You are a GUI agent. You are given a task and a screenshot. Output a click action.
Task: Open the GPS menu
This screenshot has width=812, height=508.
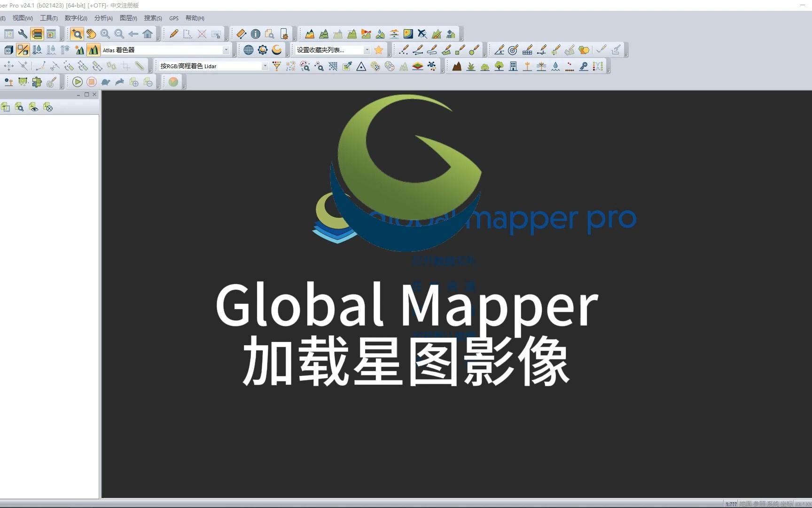(x=174, y=18)
